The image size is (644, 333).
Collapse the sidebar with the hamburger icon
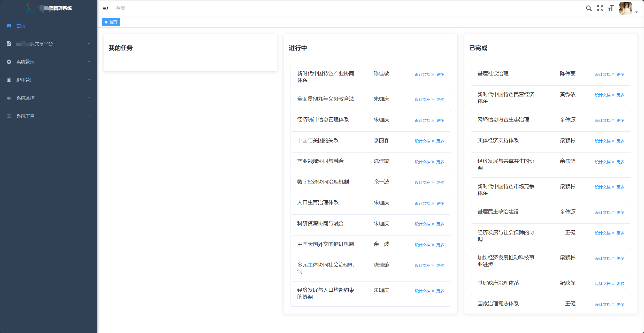pyautogui.click(x=105, y=8)
